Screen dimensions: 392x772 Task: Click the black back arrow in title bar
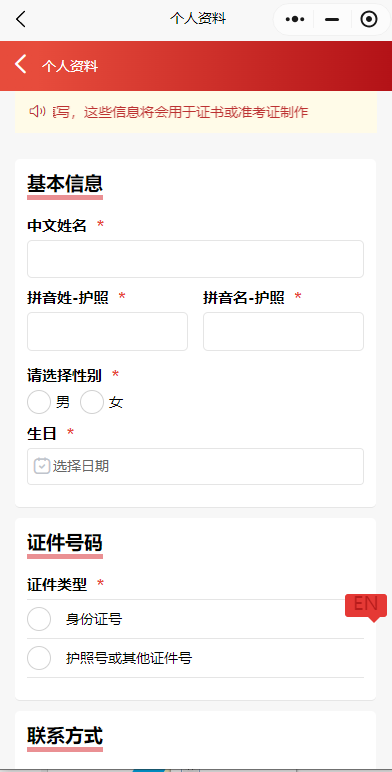pos(20,19)
